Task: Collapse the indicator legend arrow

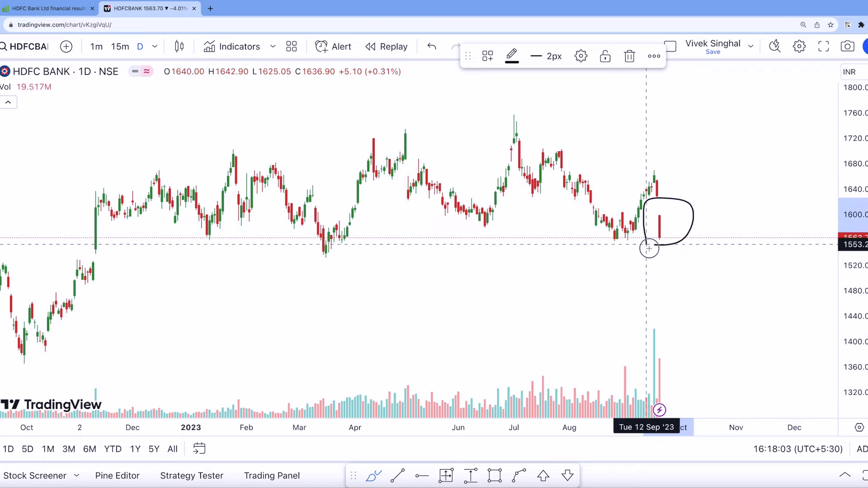Action: [8, 103]
